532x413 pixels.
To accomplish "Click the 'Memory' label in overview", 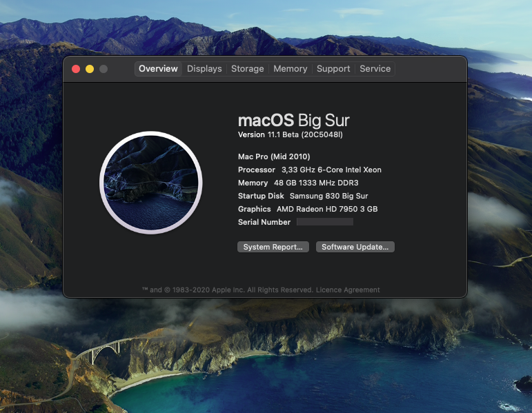I will (x=253, y=183).
